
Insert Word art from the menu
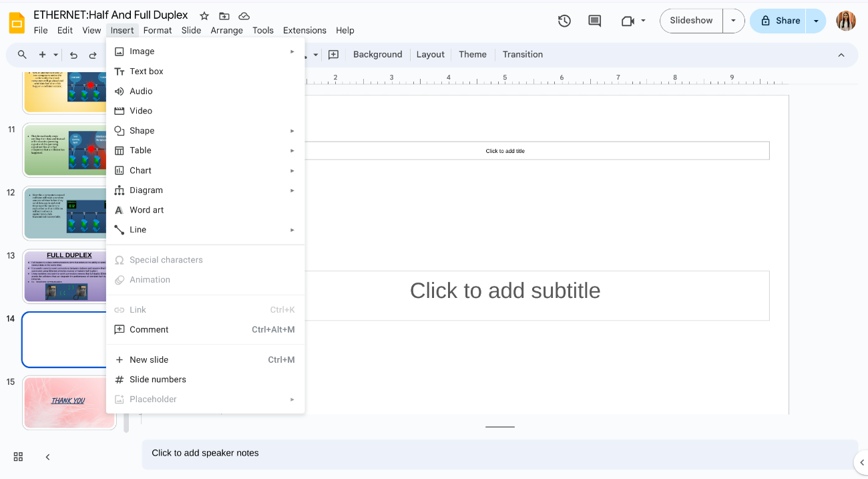click(x=146, y=210)
